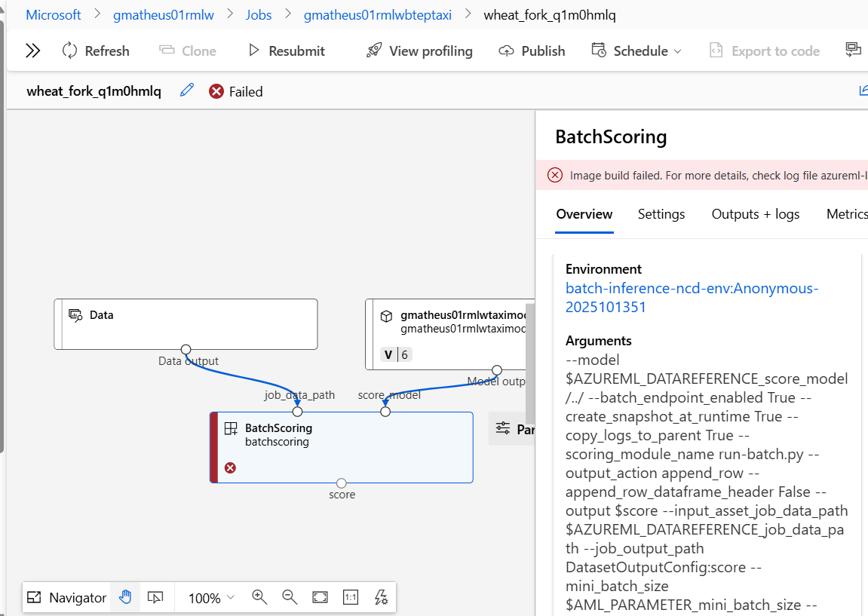Zoom in on the canvas
868x616 pixels.
click(x=259, y=597)
